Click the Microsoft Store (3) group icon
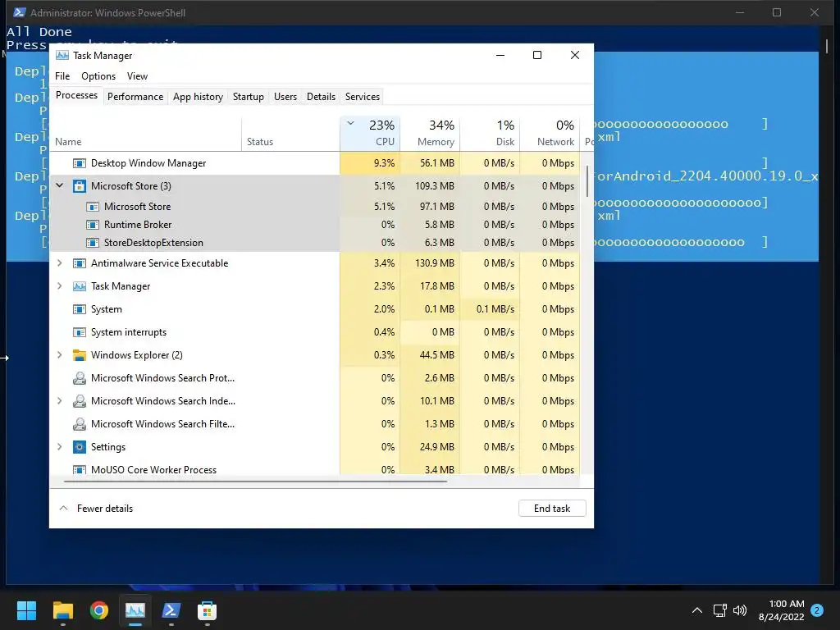 tap(80, 186)
